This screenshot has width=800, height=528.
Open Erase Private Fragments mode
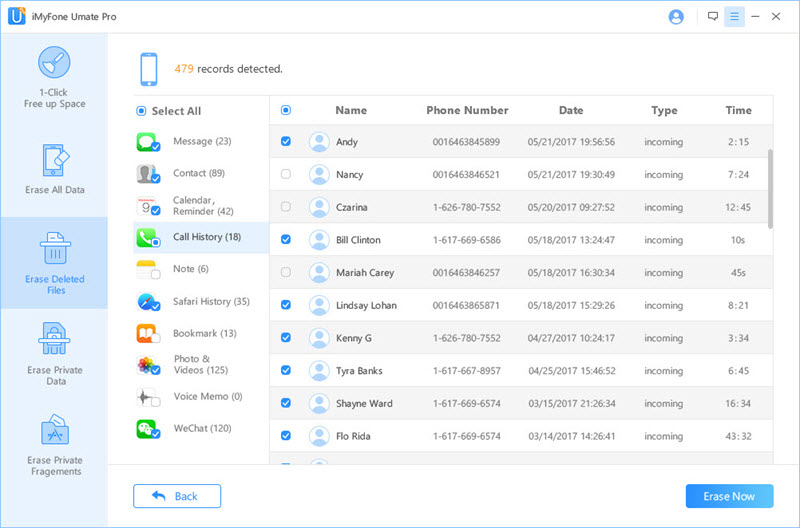click(x=54, y=445)
